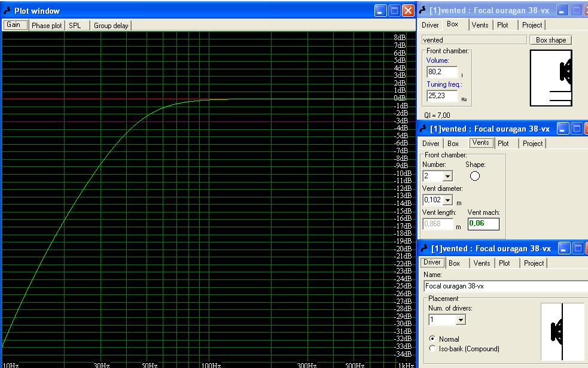Close the Plot window
The width and height of the screenshot is (588, 368).
408,11
